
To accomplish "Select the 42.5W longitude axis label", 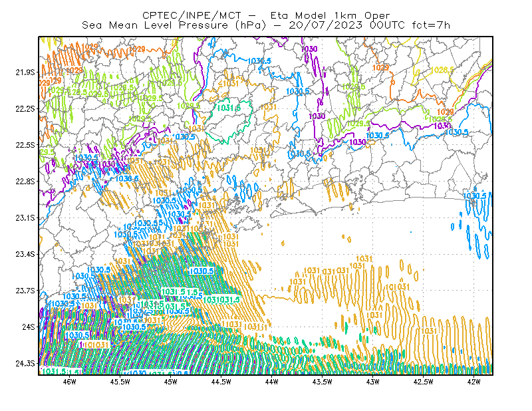I will pyautogui.click(x=424, y=382).
